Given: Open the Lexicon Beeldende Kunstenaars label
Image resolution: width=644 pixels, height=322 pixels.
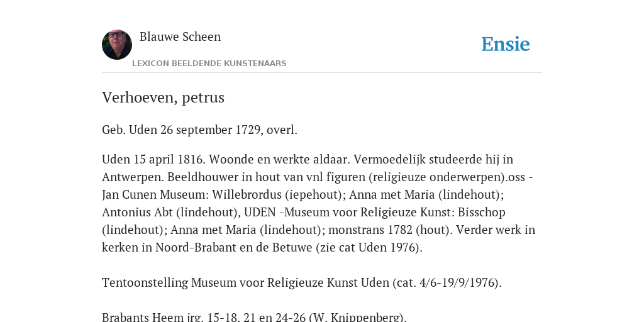Looking at the screenshot, I should (x=209, y=64).
